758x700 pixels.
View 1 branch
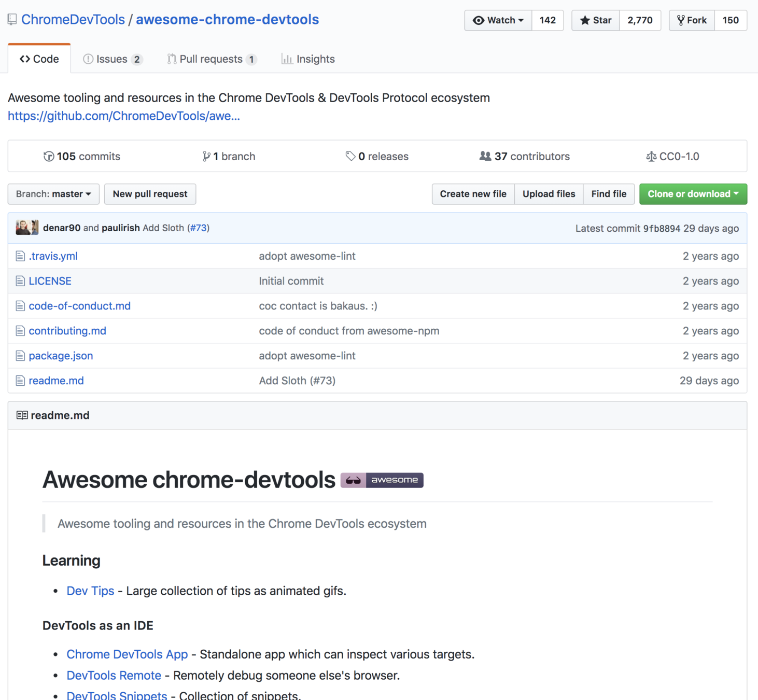229,156
